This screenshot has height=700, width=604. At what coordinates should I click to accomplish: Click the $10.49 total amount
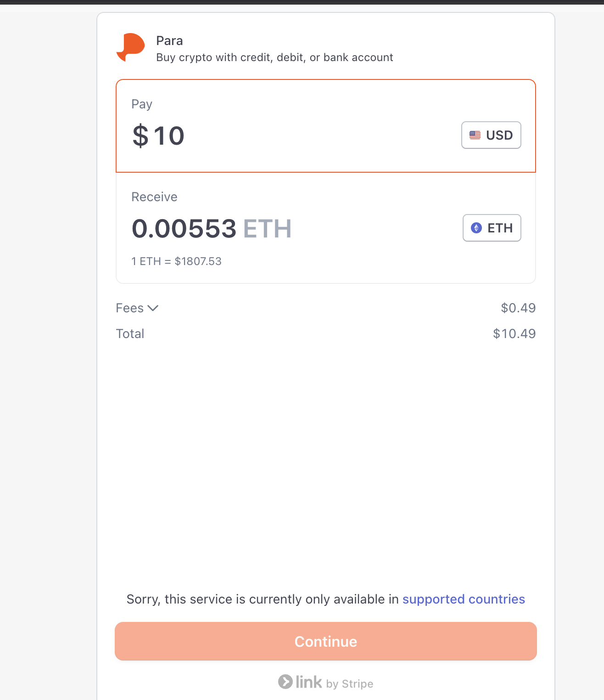[514, 333]
